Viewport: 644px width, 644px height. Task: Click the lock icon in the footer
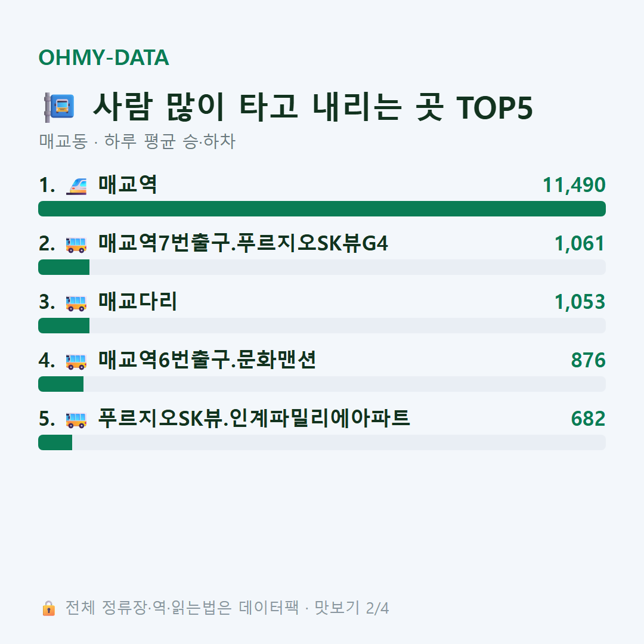tap(48, 608)
